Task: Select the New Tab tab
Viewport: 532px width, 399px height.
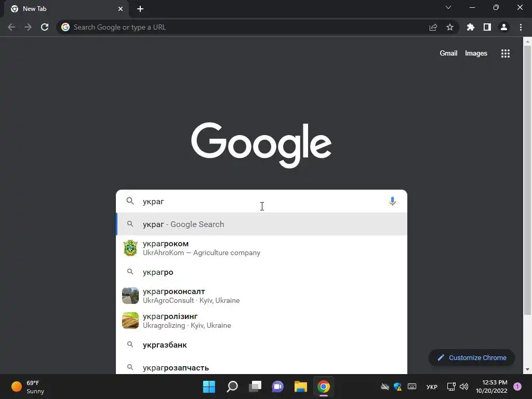Action: (x=66, y=9)
